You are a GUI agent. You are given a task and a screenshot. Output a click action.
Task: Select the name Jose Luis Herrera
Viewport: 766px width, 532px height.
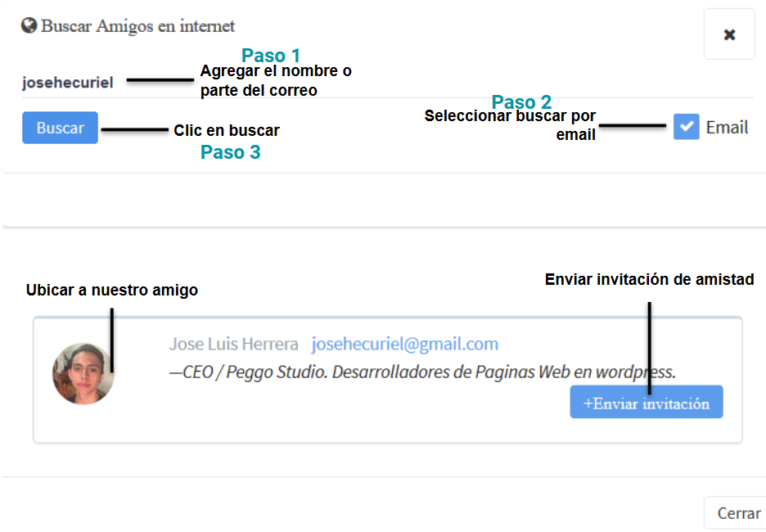point(233,344)
